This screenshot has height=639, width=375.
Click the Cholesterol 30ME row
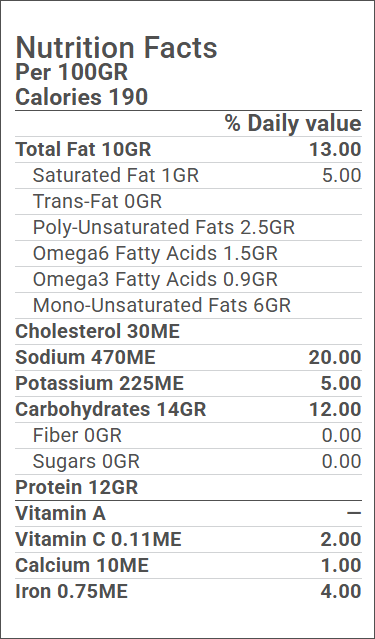point(188,332)
